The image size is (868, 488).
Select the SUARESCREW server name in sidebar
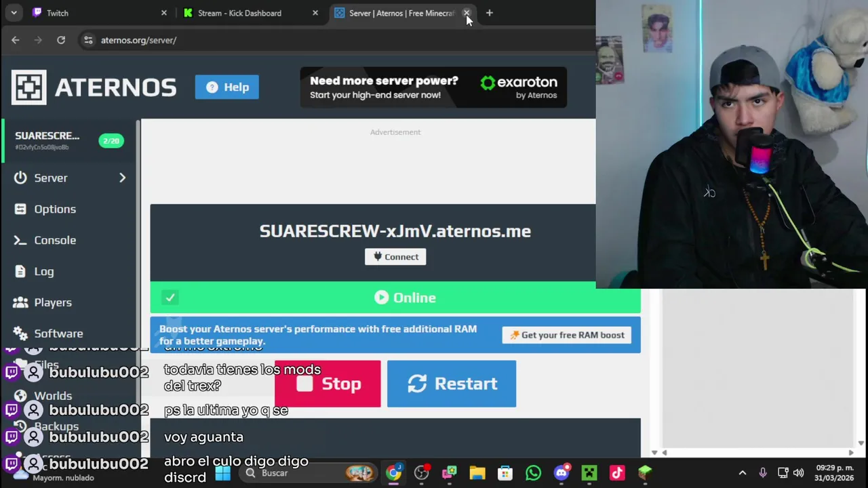pos(47,136)
